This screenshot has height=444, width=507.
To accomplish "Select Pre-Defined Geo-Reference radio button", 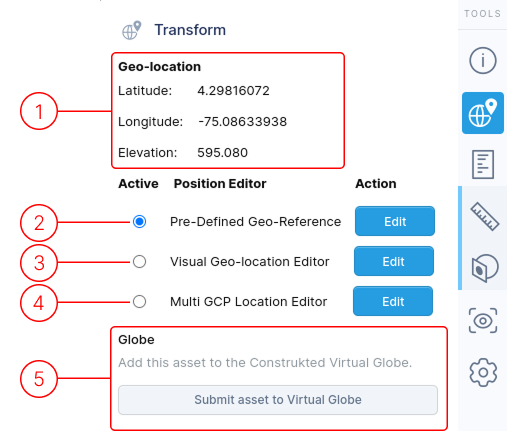I will coord(139,221).
